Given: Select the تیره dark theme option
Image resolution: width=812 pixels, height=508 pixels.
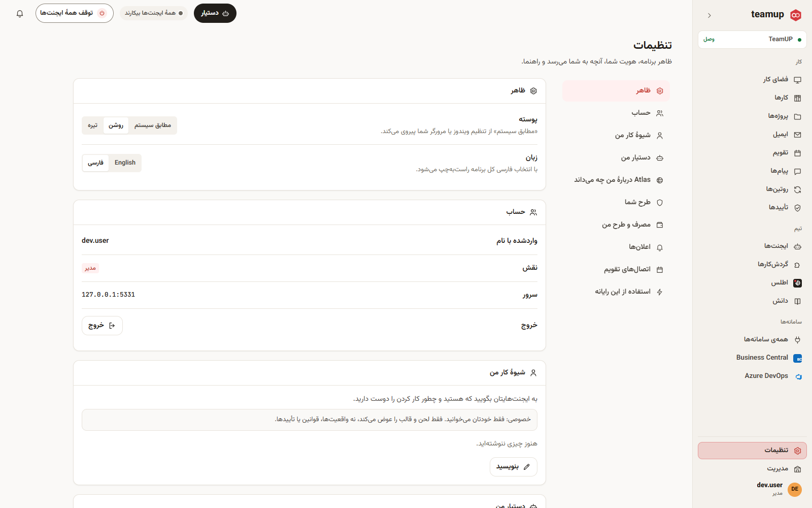Looking at the screenshot, I should click(x=92, y=125).
